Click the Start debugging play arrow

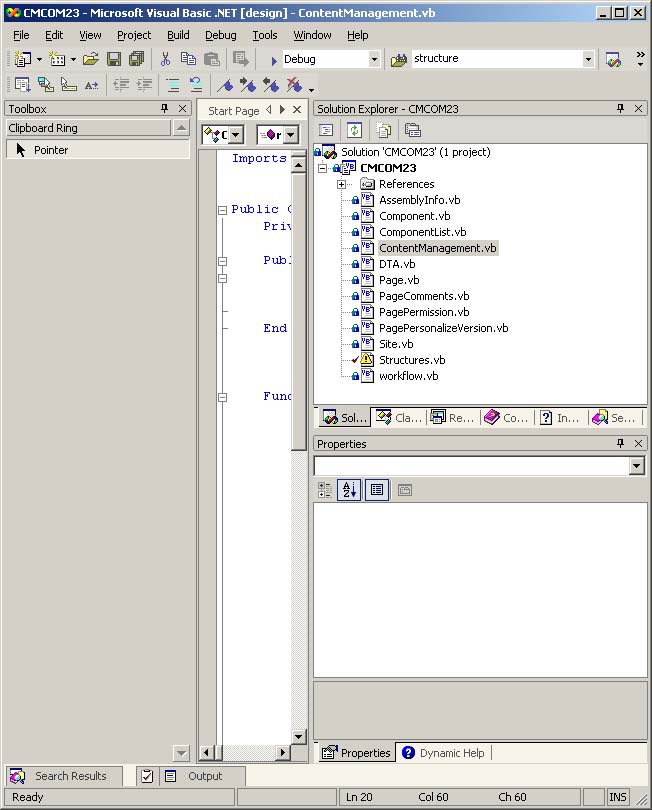click(x=274, y=60)
